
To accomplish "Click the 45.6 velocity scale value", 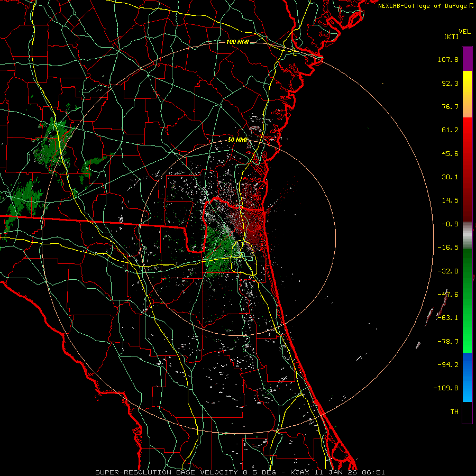I will 450,153.
